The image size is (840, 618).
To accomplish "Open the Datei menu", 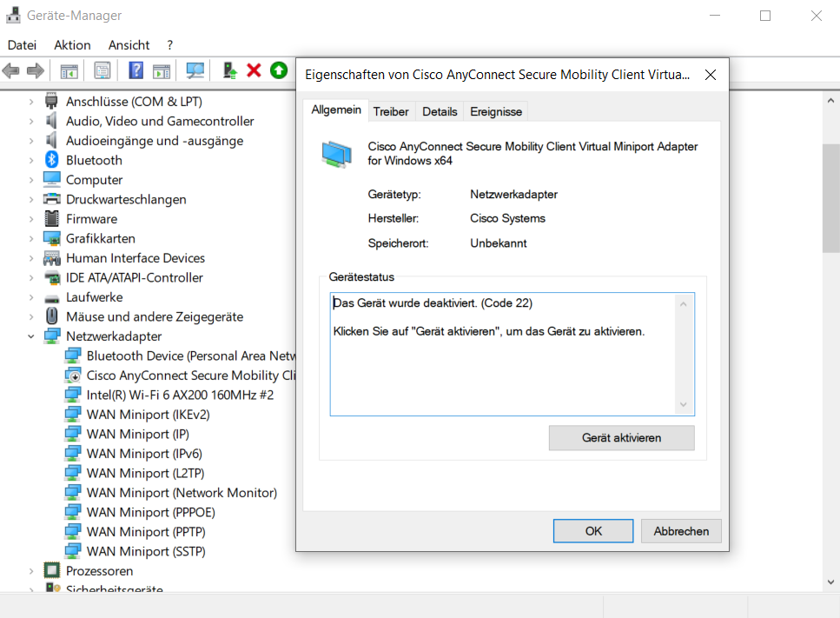I will [x=22, y=45].
